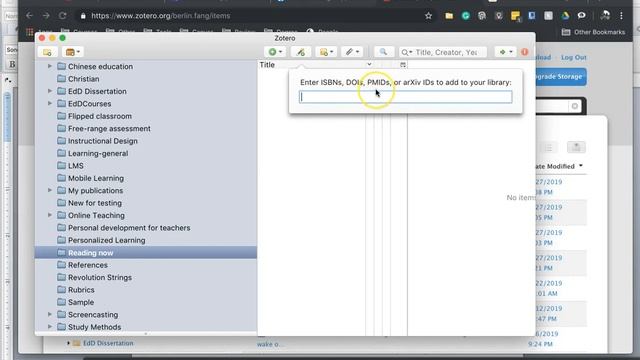This screenshot has width=640, height=360.
Task: Click the sort arrow in Title column
Action: pyautogui.click(x=369, y=64)
